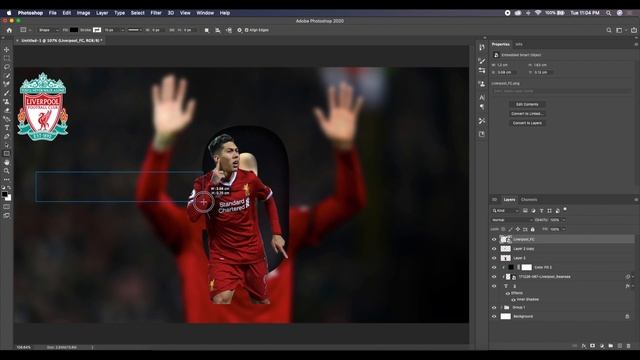Click the shape width field in options bar

(x=157, y=30)
